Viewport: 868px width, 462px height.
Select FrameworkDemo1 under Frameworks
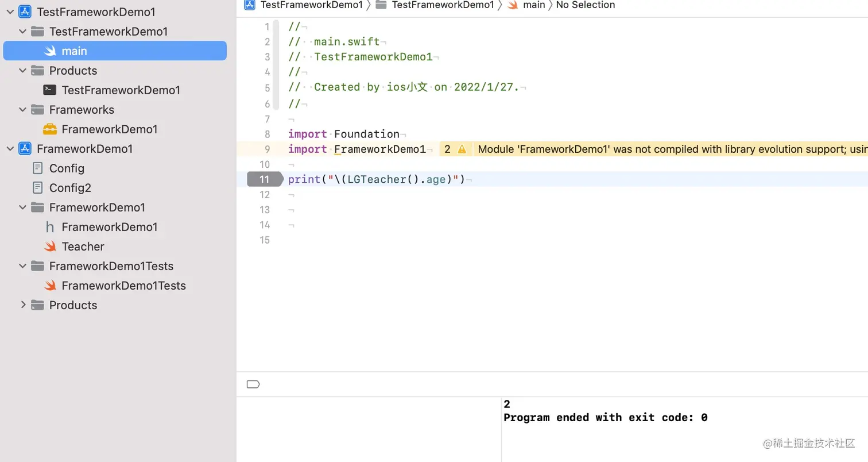[x=110, y=129]
